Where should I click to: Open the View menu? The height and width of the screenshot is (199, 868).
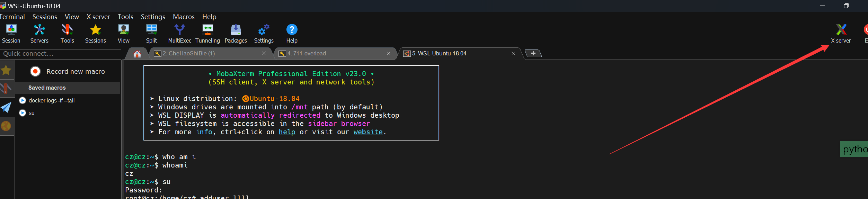click(x=72, y=17)
